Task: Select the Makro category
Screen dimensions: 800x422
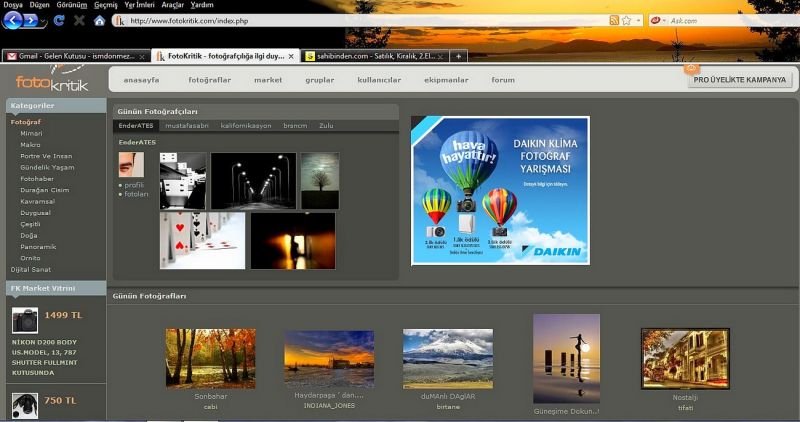Action: point(30,145)
